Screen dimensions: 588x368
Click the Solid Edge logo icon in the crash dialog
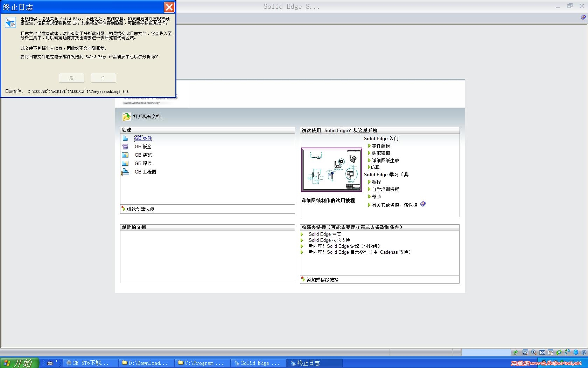pos(10,22)
